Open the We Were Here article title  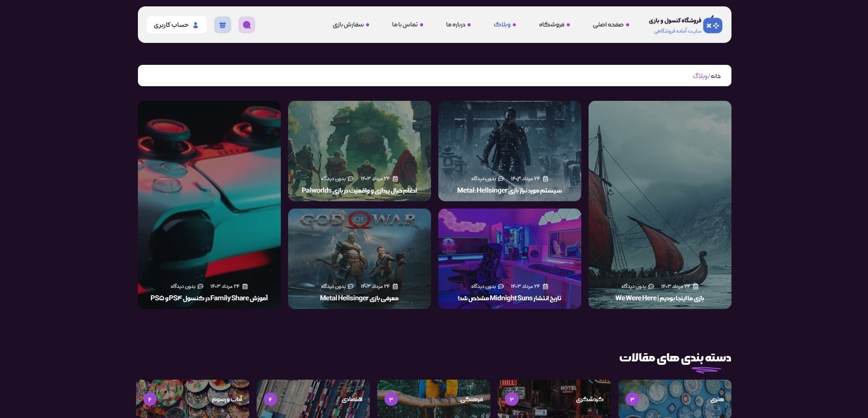[x=660, y=298]
